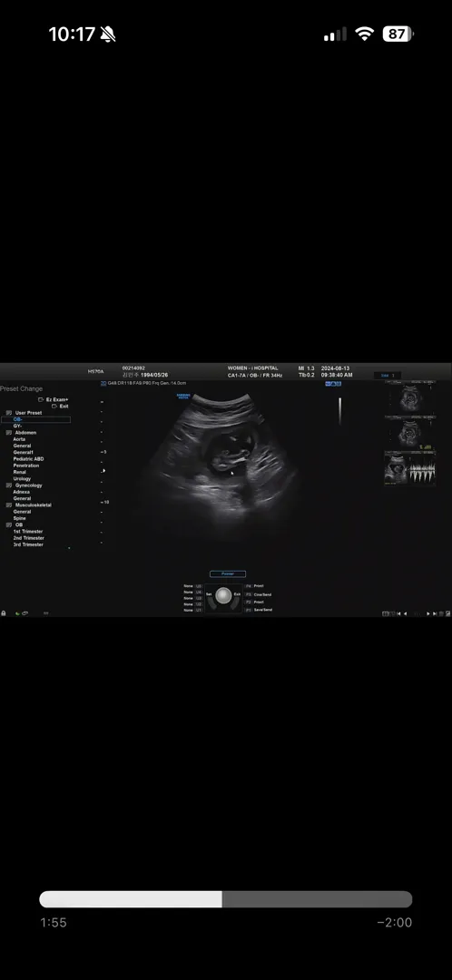Image resolution: width=452 pixels, height=980 pixels.
Task: Click the lock icon in bottom-left status bar
Action: pos(4,613)
